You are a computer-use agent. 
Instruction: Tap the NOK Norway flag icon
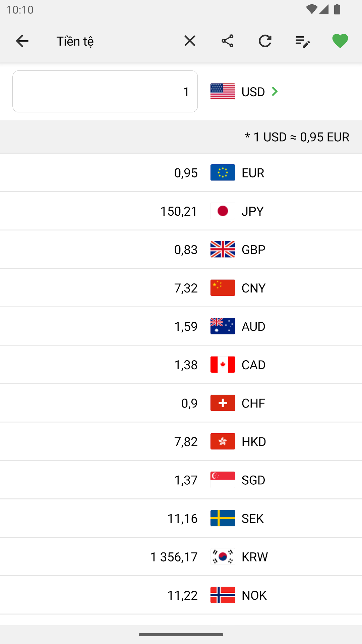click(223, 595)
